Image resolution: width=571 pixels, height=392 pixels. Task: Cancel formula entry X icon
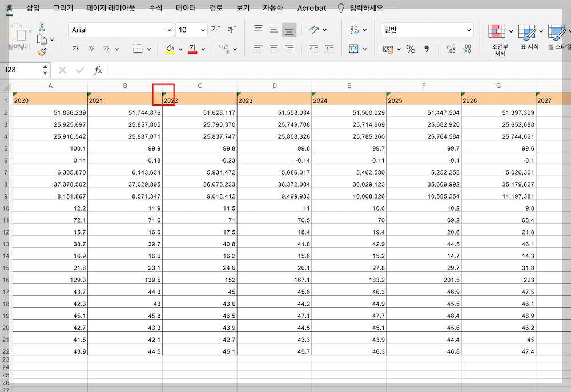(x=62, y=70)
